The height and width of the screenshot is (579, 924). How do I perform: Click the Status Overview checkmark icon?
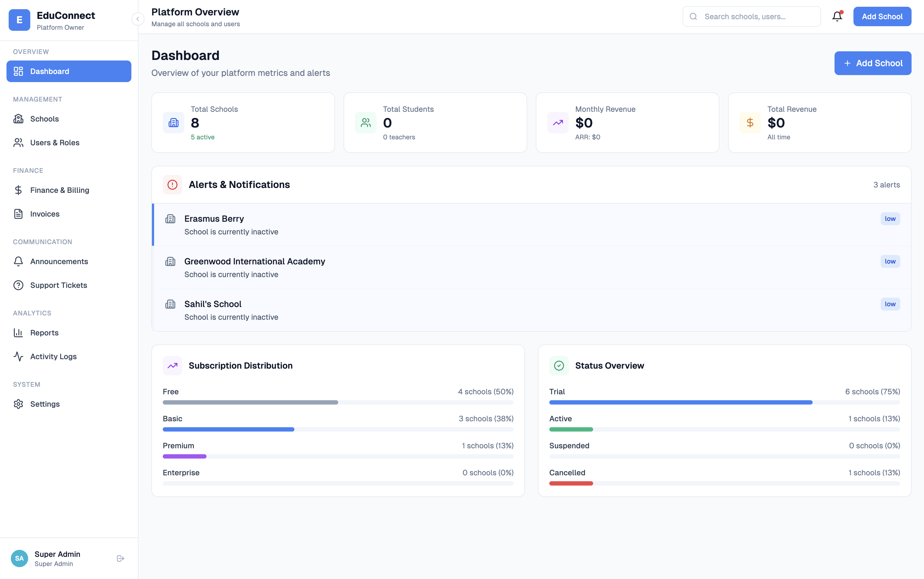(559, 366)
